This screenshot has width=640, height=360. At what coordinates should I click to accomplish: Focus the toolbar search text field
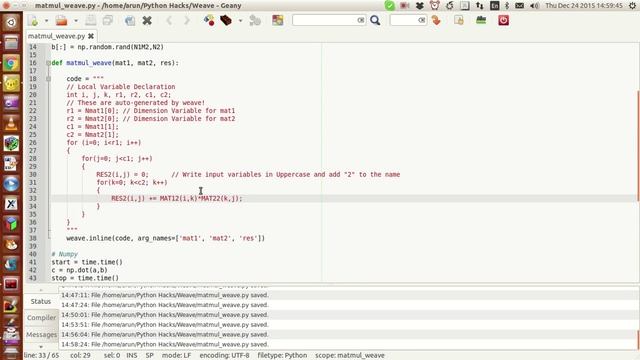click(324, 20)
